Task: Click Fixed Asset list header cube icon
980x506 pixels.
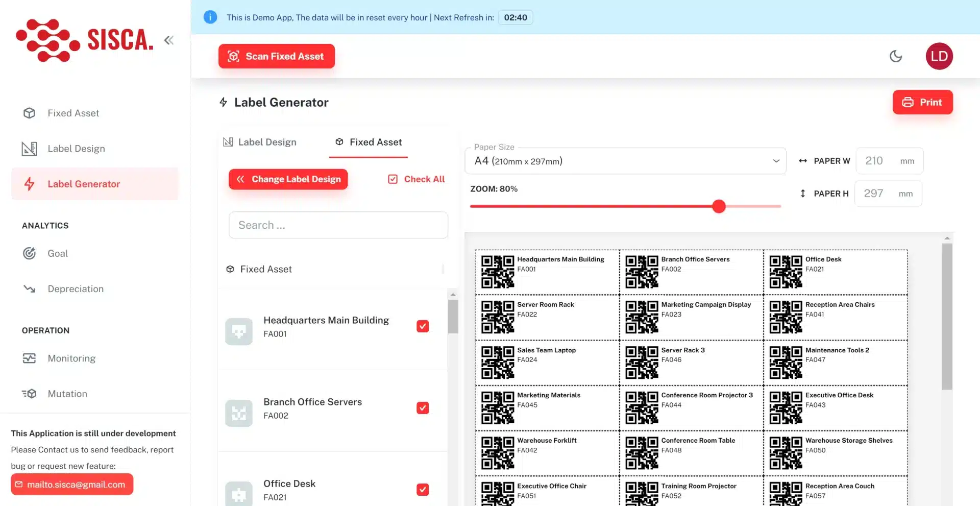Action: (x=230, y=269)
